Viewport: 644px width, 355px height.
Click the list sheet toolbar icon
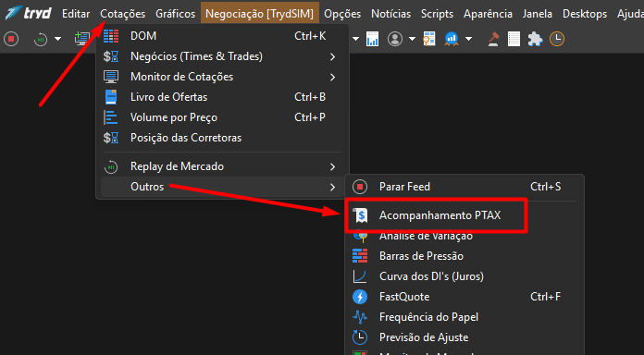(514, 39)
